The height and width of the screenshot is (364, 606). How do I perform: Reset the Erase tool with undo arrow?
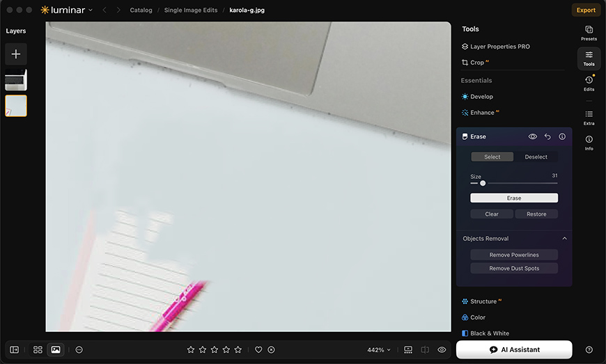point(547,136)
